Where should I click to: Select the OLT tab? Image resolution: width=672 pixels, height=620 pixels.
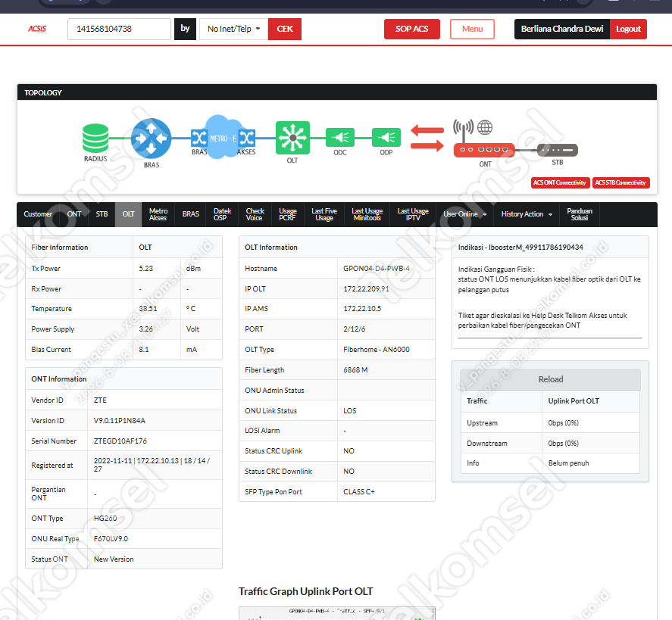[x=128, y=214]
